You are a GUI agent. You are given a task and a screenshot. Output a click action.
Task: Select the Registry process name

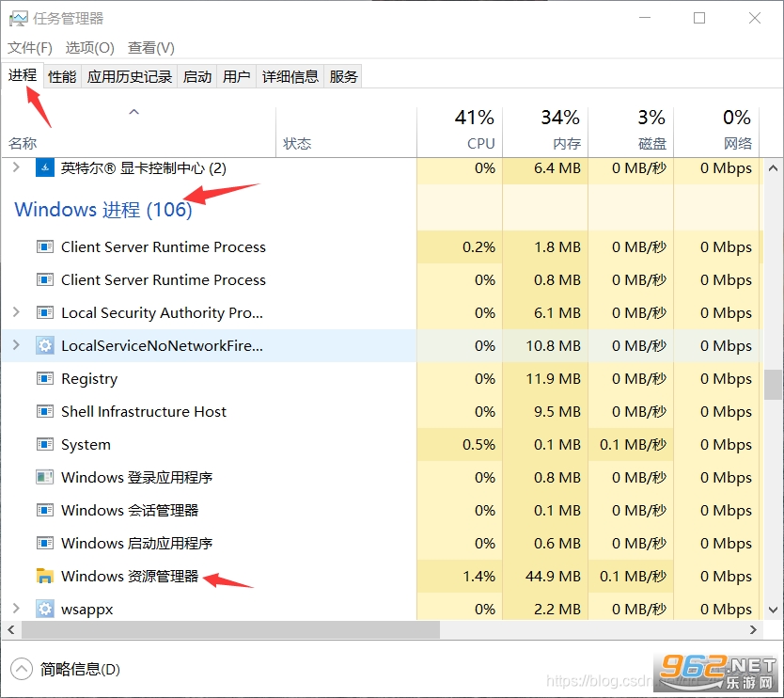89,379
